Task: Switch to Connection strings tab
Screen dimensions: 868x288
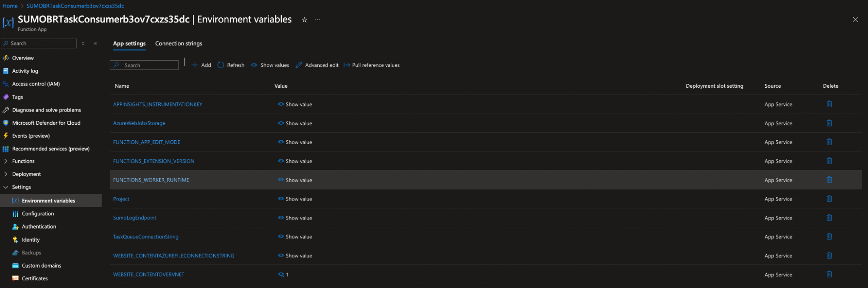Action: [178, 43]
